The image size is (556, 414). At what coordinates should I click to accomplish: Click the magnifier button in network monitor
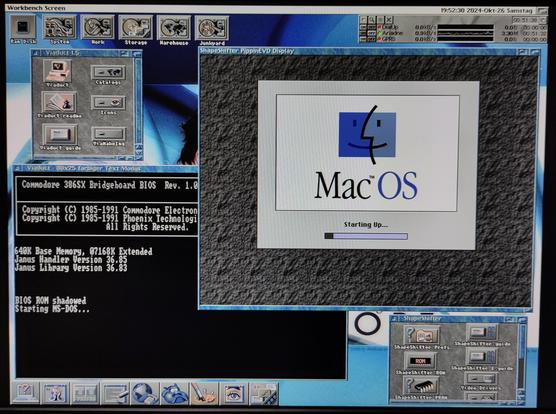pyautogui.click(x=372, y=20)
